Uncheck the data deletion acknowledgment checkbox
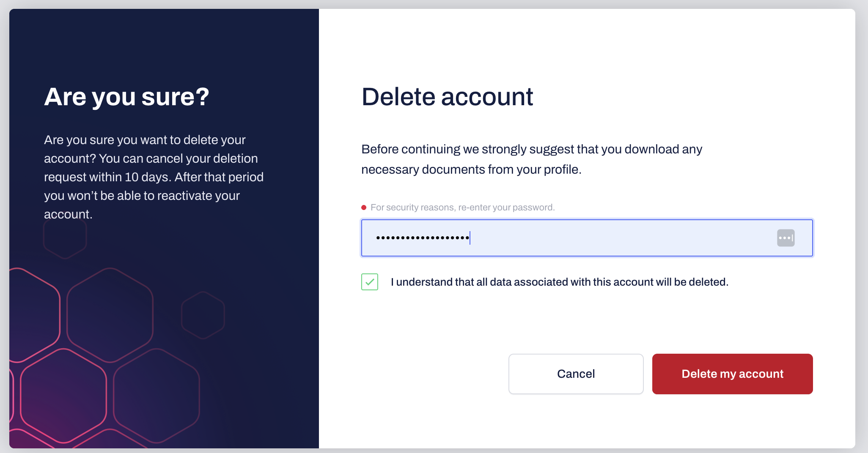 [x=370, y=282]
